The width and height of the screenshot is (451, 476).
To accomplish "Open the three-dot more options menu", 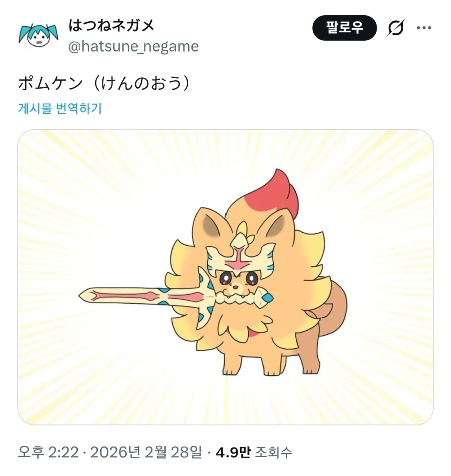I will 424,28.
